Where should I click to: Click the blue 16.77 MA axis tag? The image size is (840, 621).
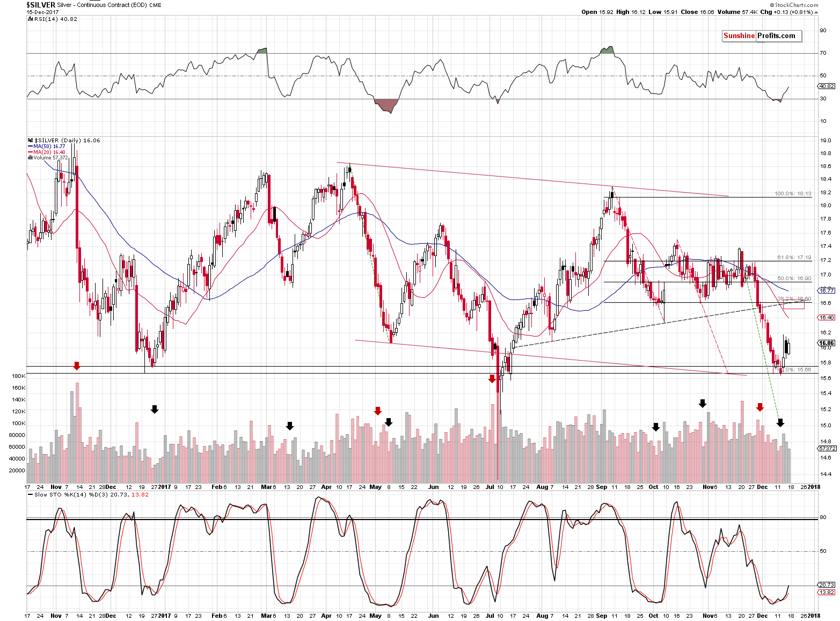click(x=827, y=290)
